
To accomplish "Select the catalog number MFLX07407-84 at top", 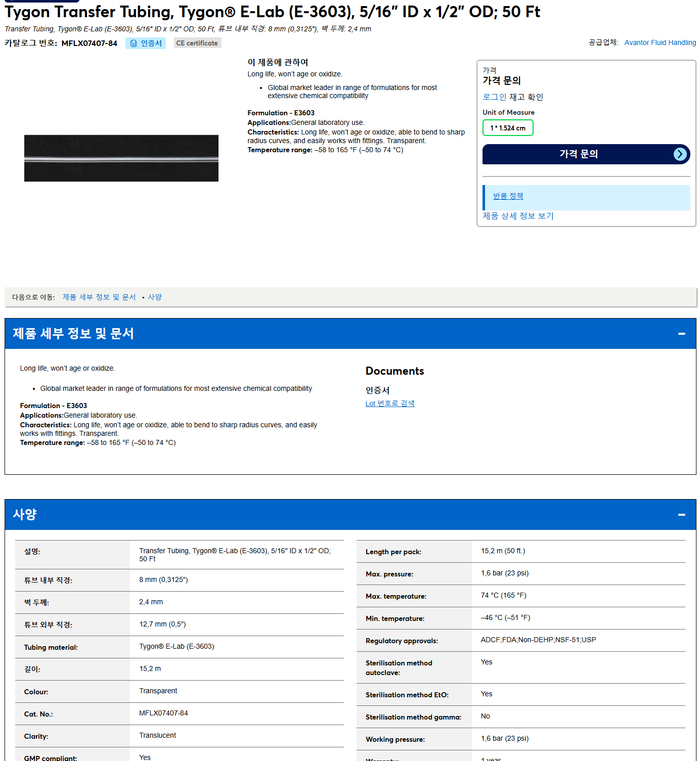I will pyautogui.click(x=89, y=43).
